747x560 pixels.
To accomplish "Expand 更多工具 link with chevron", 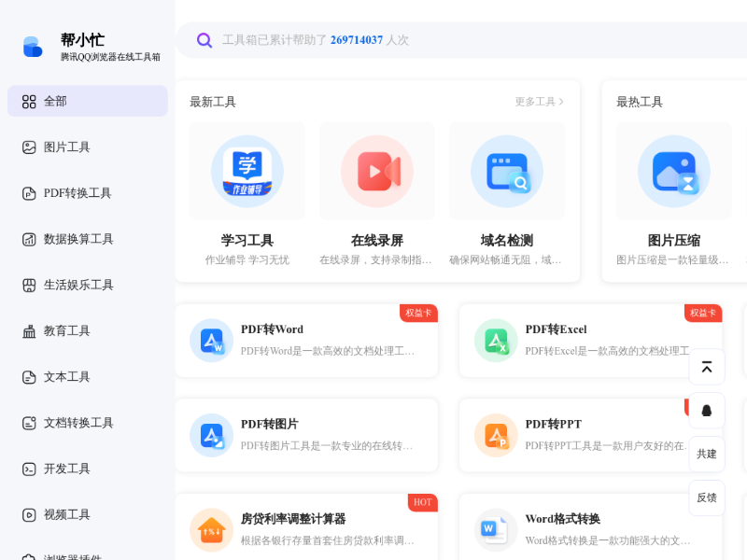I will 540,102.
